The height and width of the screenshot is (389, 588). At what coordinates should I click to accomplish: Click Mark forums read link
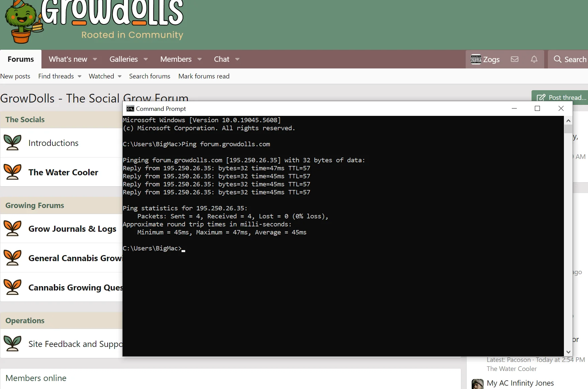(x=204, y=76)
